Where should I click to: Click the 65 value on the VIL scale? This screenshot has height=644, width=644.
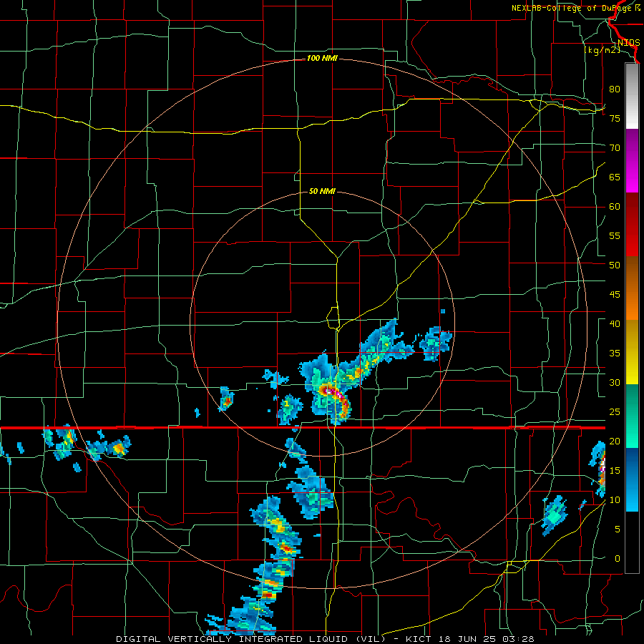pyautogui.click(x=615, y=177)
